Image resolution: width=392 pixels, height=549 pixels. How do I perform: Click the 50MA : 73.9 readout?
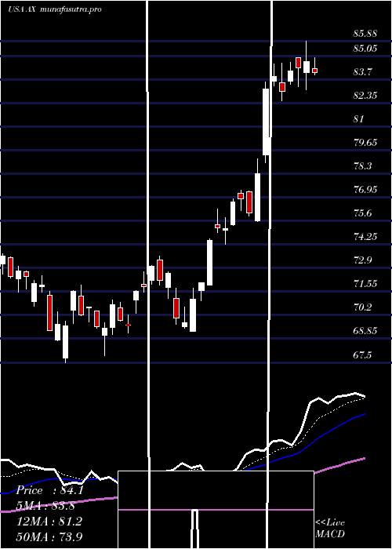[50, 536]
